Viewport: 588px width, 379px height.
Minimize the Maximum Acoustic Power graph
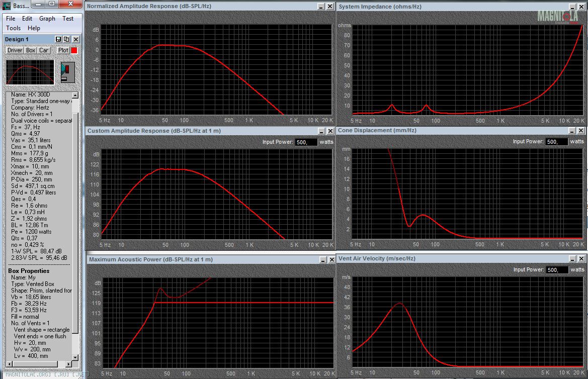pos(321,259)
